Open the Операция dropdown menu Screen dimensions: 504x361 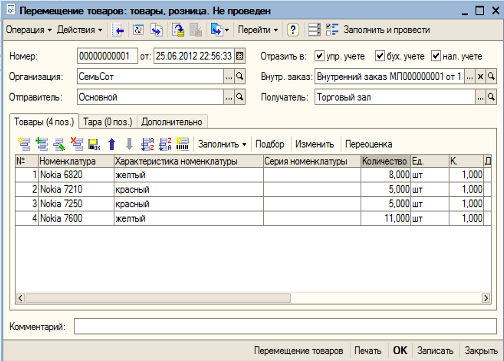29,30
